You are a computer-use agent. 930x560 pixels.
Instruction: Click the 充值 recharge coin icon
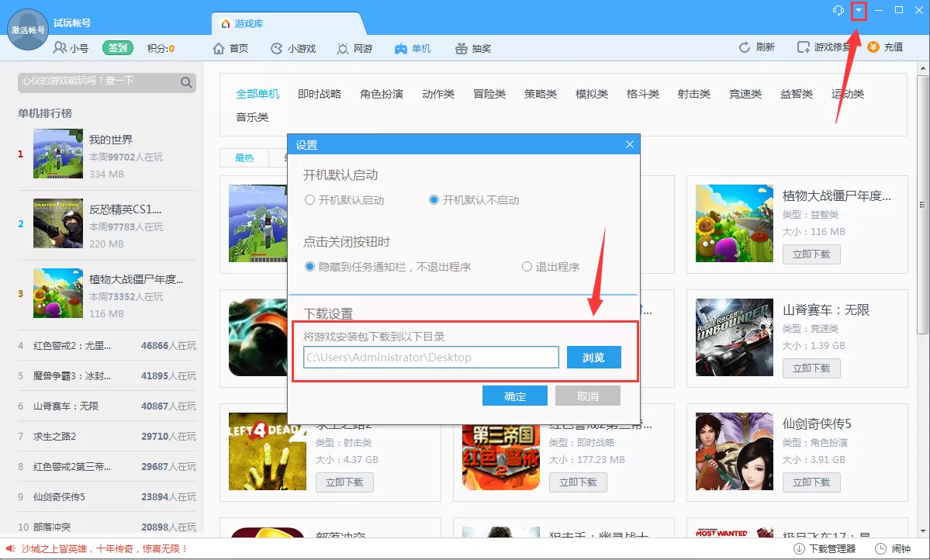click(x=873, y=47)
